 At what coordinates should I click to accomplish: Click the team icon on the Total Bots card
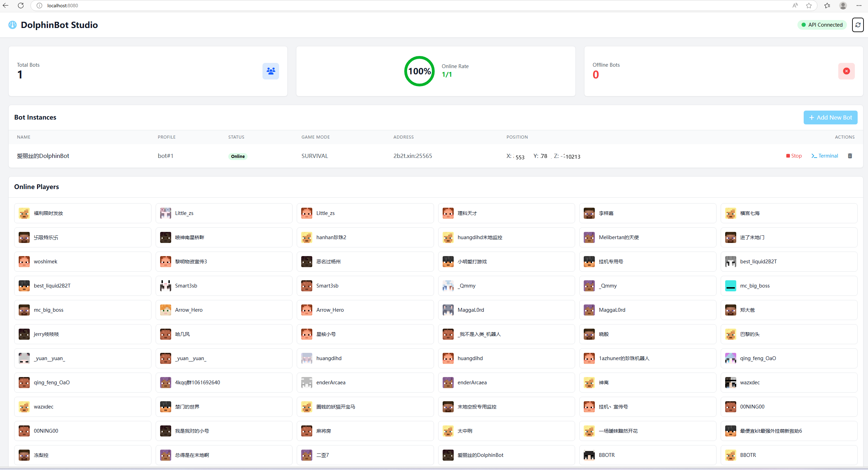point(270,71)
